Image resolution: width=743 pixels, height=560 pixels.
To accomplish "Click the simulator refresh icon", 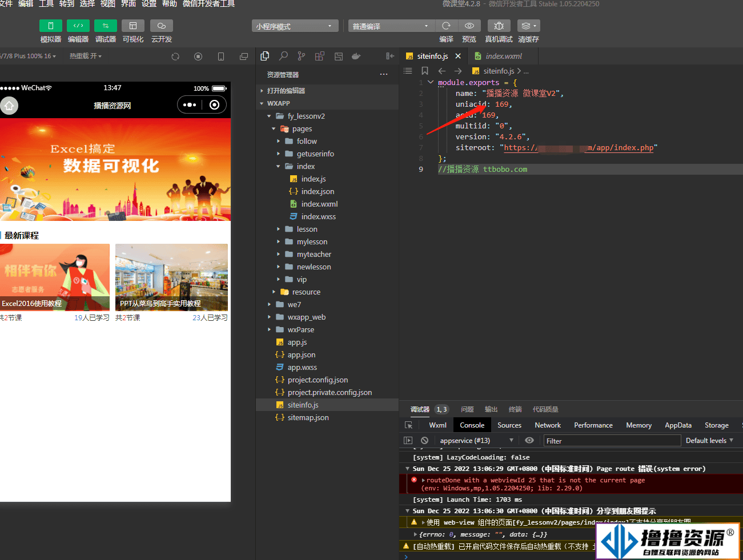I will (x=175, y=57).
